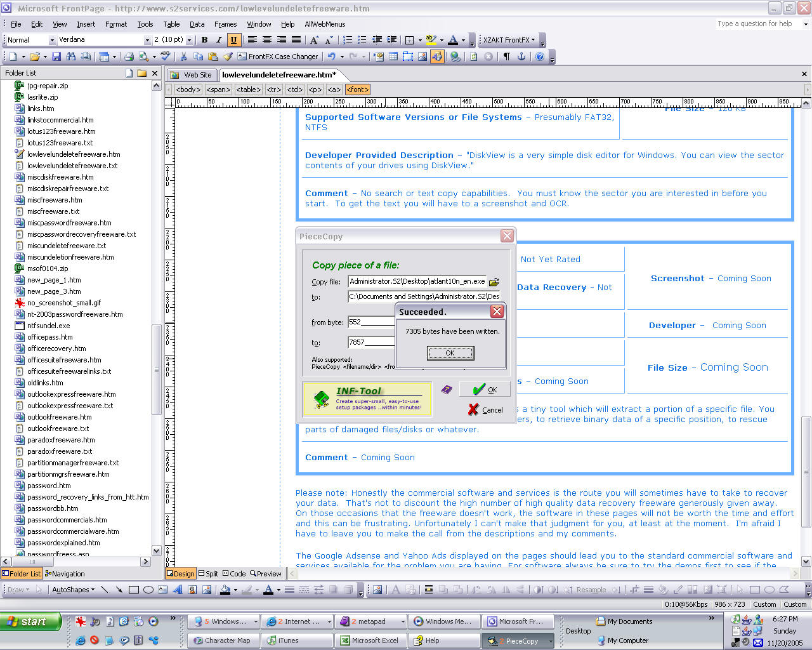Viewport: 812px width, 650px height.
Task: Click the FrontPage Help question mark icon
Action: coord(540,56)
